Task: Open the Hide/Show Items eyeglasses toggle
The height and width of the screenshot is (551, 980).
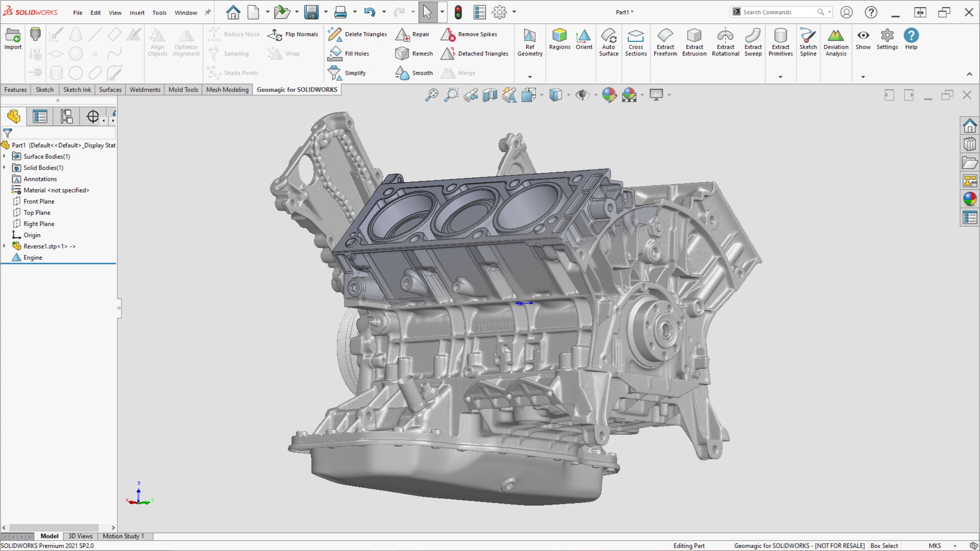Action: coord(583,95)
